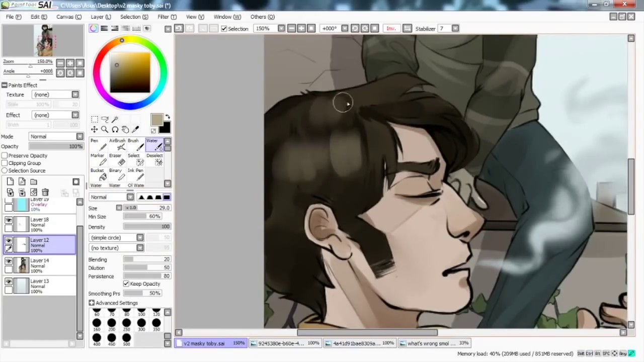Activate the lasso selection tool
644x362 pixels.
(105, 119)
